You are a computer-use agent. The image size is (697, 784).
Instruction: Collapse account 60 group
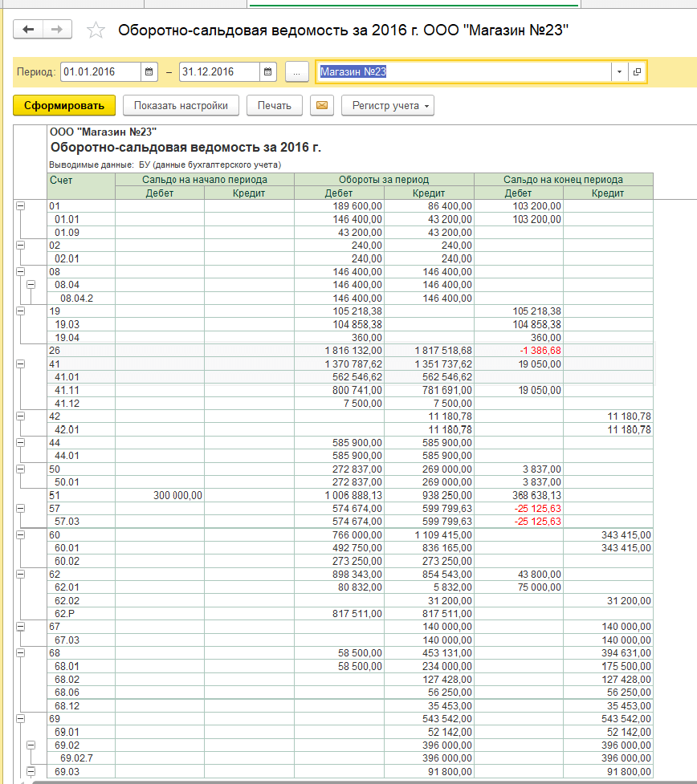click(20, 534)
